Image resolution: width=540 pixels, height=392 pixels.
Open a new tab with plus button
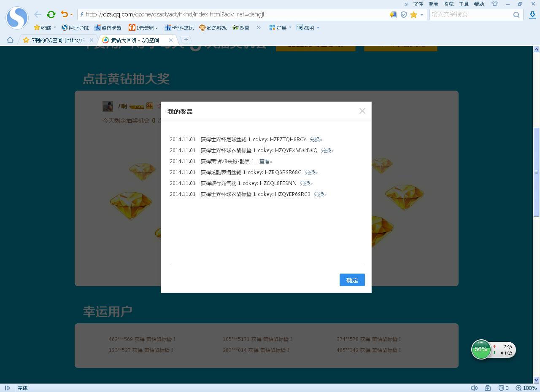click(x=186, y=40)
